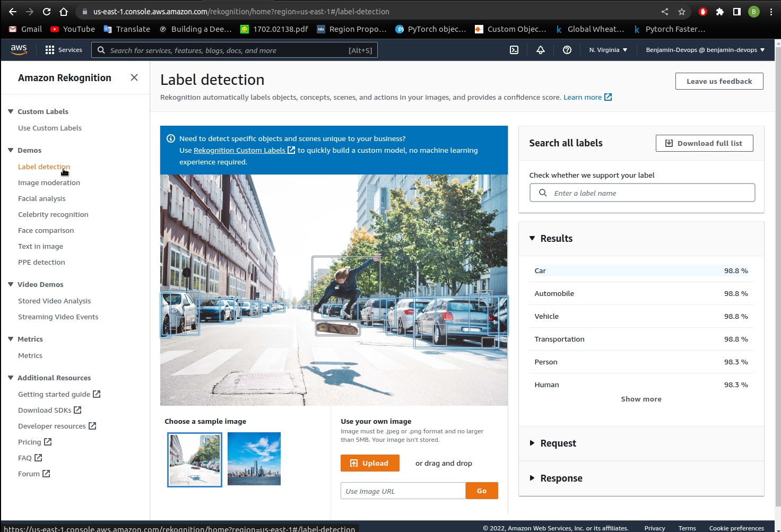The height and width of the screenshot is (532, 781).
Task: Click Download full list button
Action: 704,143
